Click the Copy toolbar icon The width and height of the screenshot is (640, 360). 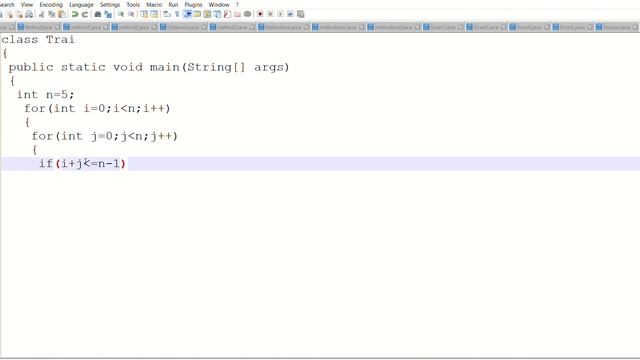pos(51,14)
